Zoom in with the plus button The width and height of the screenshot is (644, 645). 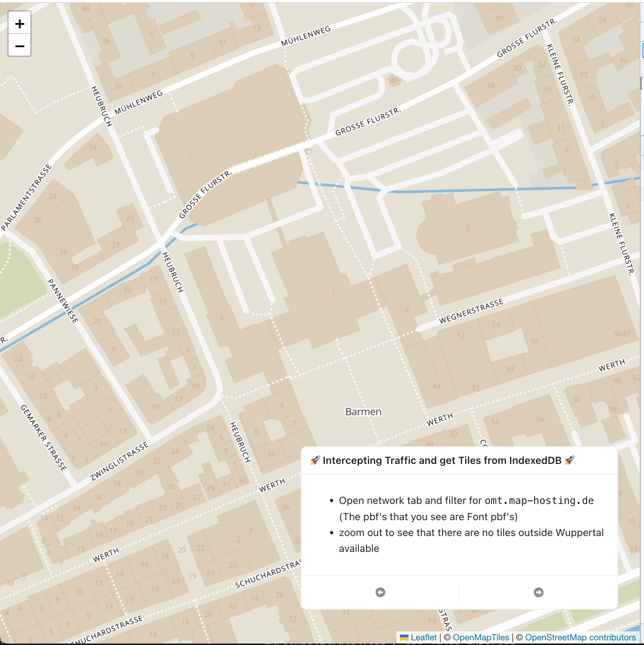click(x=19, y=24)
